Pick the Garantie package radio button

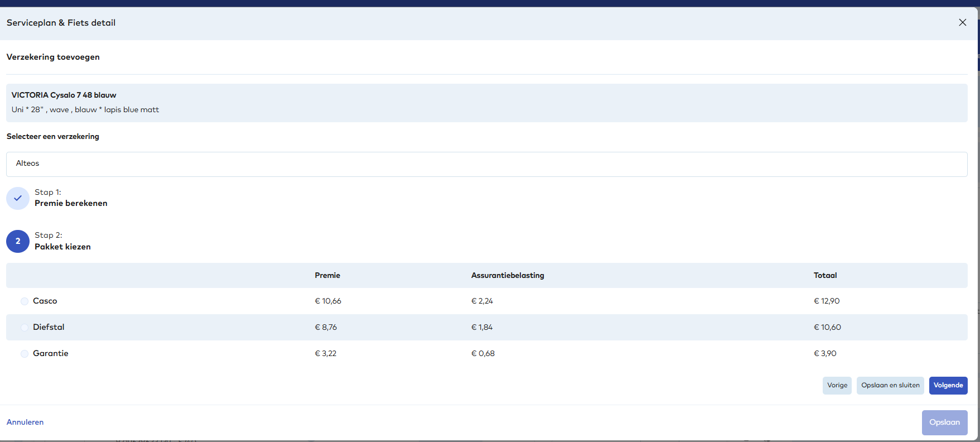pos(25,354)
